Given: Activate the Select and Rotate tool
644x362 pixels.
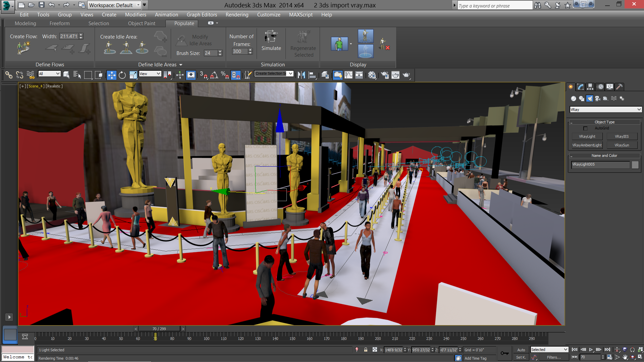Looking at the screenshot, I should pyautogui.click(x=122, y=75).
